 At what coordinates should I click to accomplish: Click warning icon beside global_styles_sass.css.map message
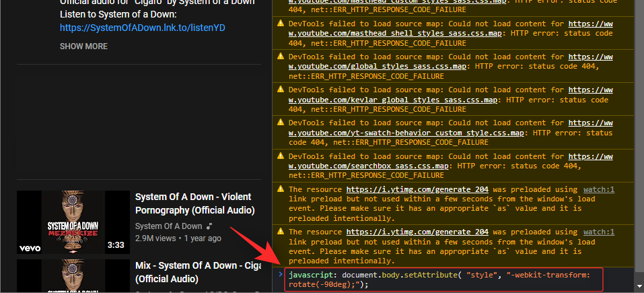(281, 56)
